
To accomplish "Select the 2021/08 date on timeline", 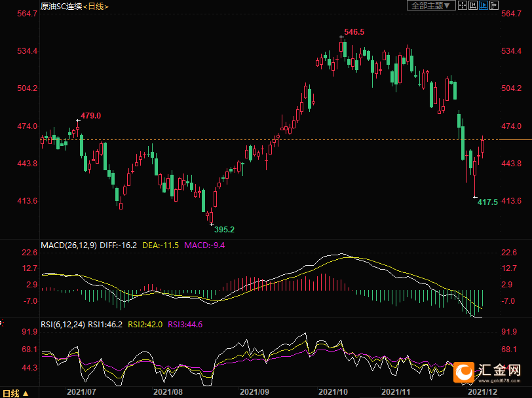I will [x=168, y=391].
